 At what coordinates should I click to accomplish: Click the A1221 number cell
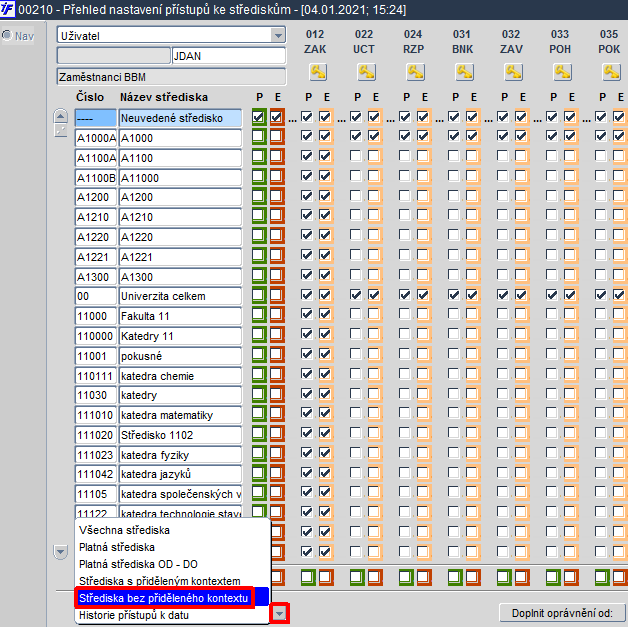coord(96,257)
